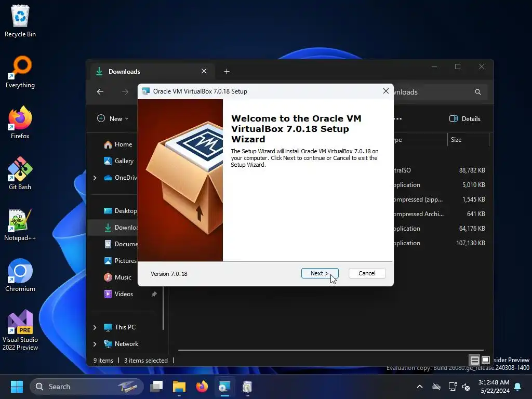Image resolution: width=532 pixels, height=399 pixels.
Task: Select the Chromium desktop shortcut
Action: click(20, 275)
